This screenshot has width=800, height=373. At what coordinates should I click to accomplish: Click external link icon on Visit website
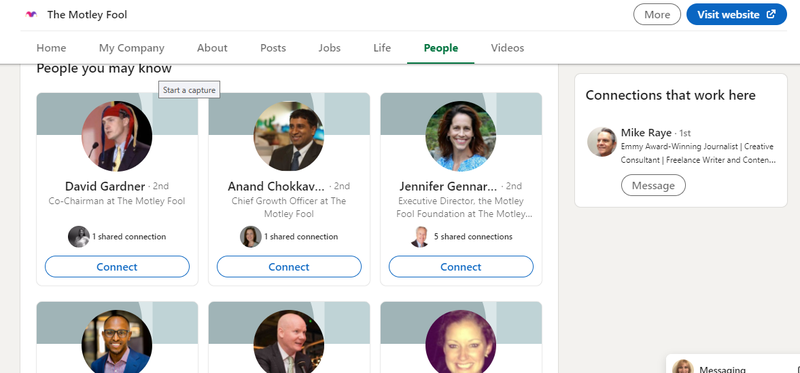tap(771, 14)
